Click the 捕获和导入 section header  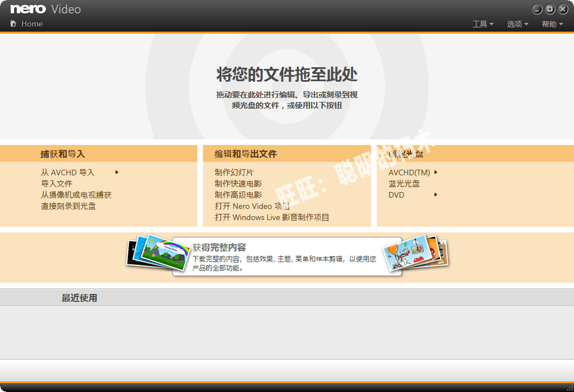63,154
